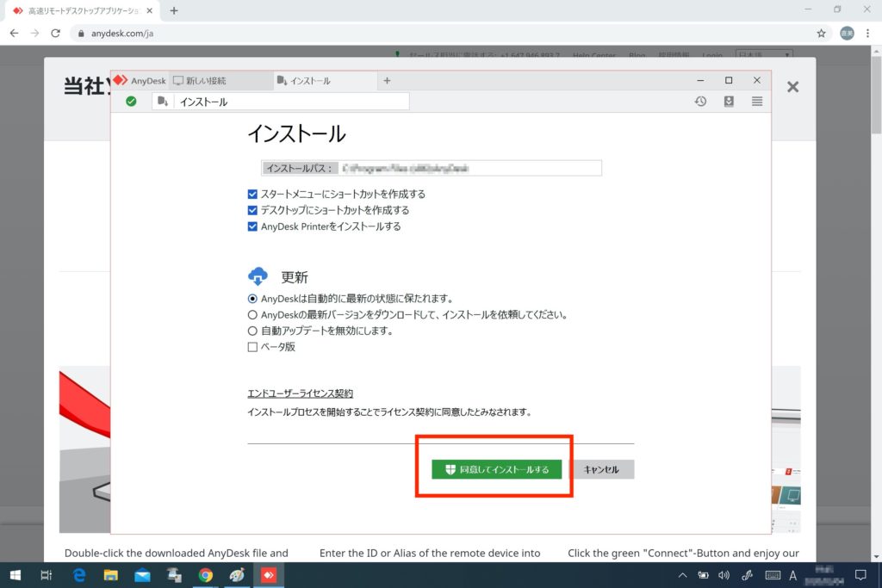Open the touch keyboard tray icon
The width and height of the screenshot is (882, 588).
pos(773,575)
